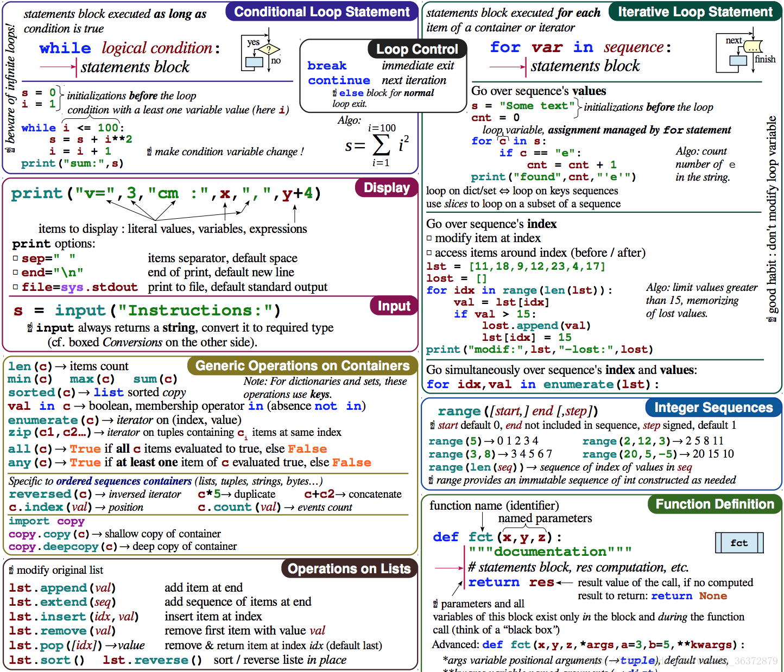Screen dimensions: 784x672
Task: Click the 'lst.append(val)' list operation
Action: (62, 588)
